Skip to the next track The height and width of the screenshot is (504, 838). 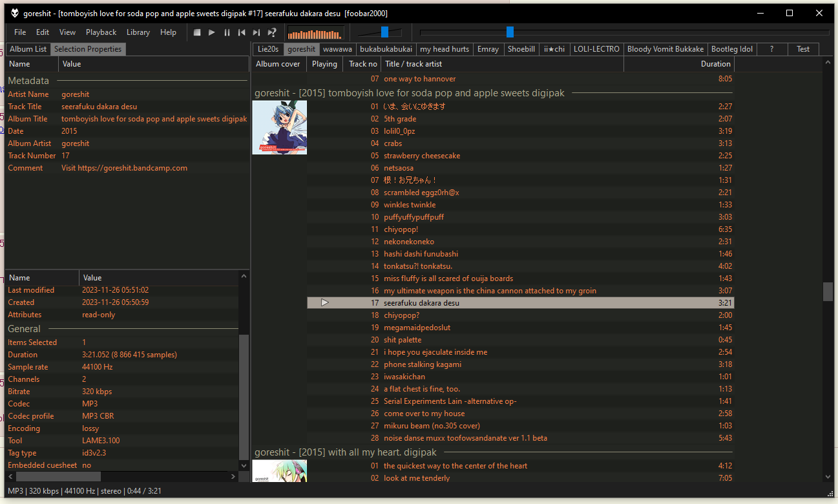257,32
